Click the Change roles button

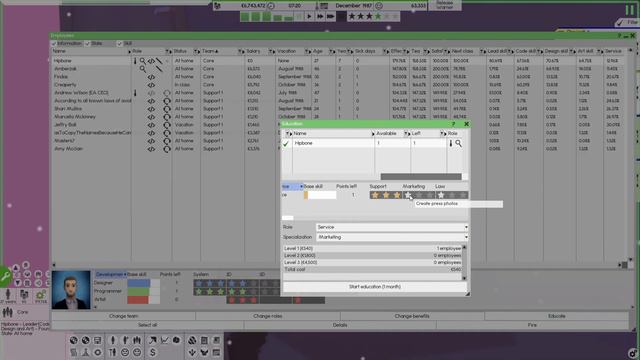pyautogui.click(x=267, y=316)
